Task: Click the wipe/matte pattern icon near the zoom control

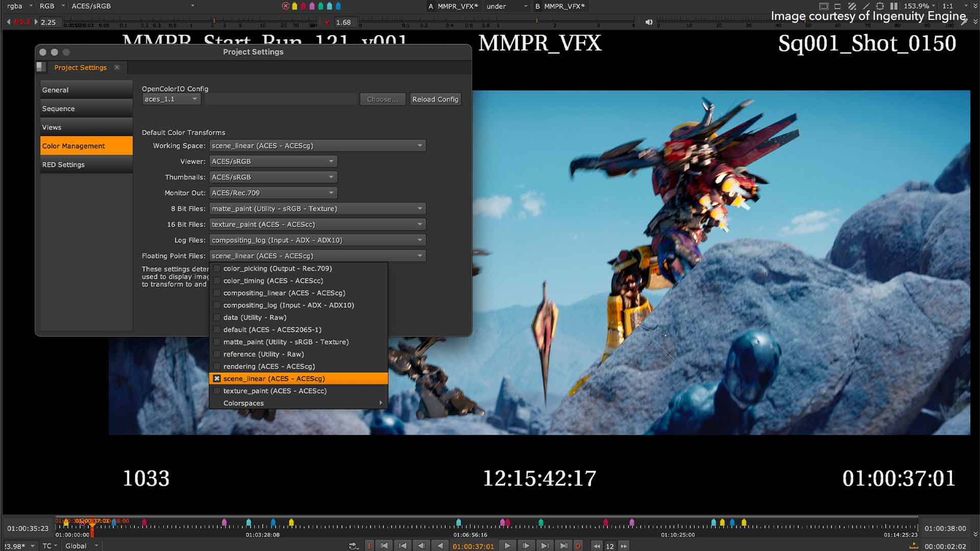Action: pos(852,7)
